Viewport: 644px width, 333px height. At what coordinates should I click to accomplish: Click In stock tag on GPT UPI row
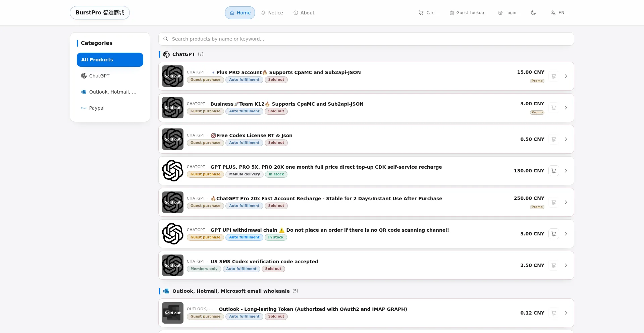[x=276, y=237]
